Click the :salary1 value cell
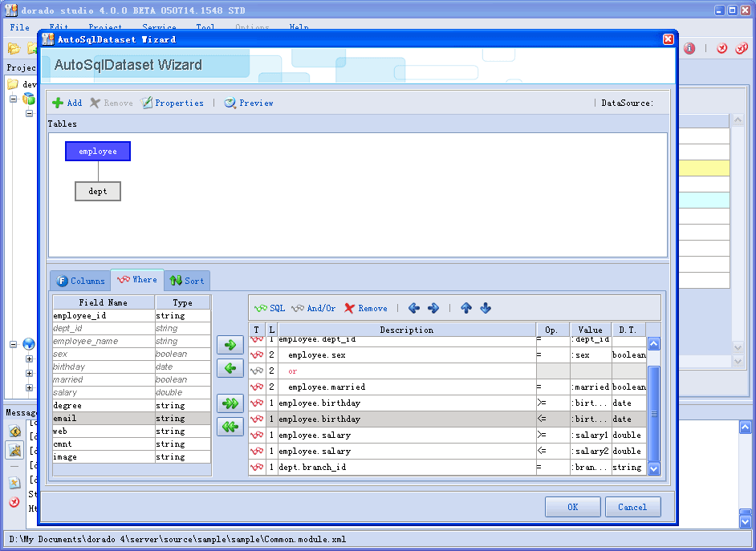This screenshot has height=551, width=756. 591,435
